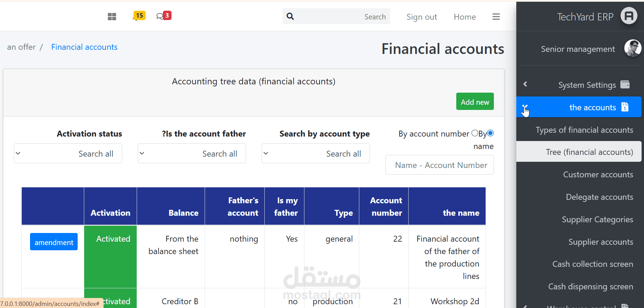The height and width of the screenshot is (308, 644).
Task: Open the Activation status dropdown
Action: click(x=68, y=153)
